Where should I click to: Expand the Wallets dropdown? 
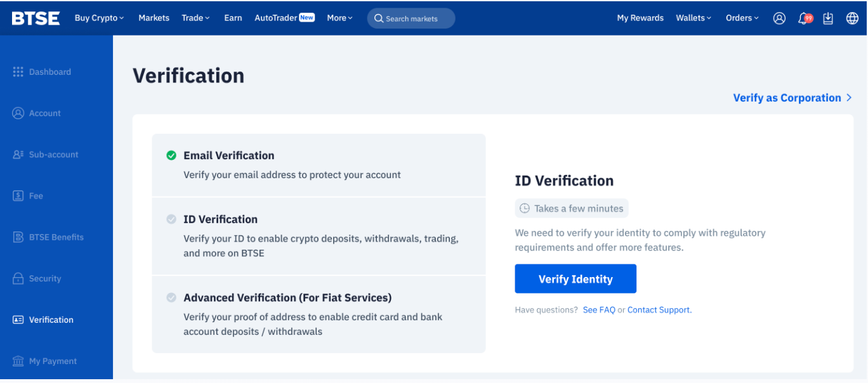[694, 18]
